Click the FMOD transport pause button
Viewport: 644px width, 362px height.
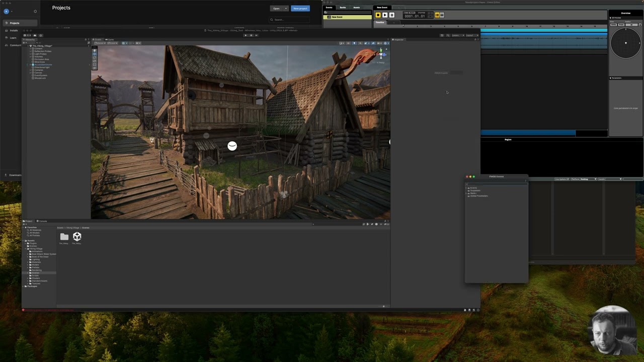[391, 15]
